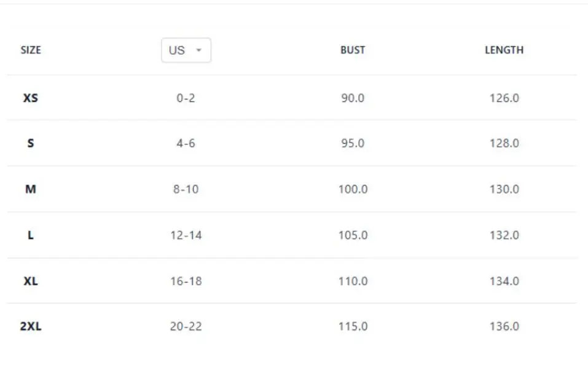Click the 90.0 bust value
Image resolution: width=588 pixels, height=384 pixels.
click(x=353, y=98)
